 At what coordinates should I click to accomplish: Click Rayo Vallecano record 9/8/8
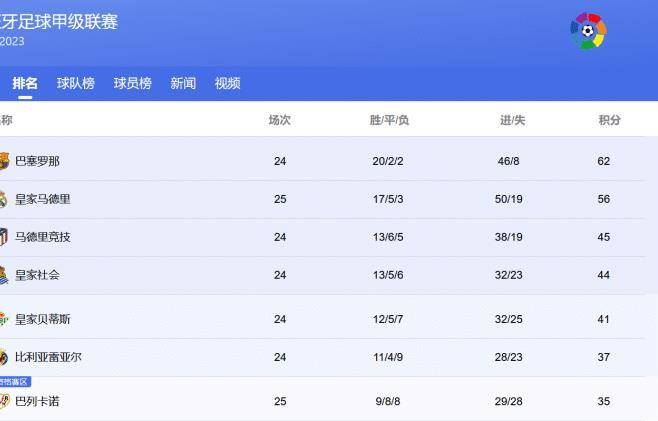(388, 401)
